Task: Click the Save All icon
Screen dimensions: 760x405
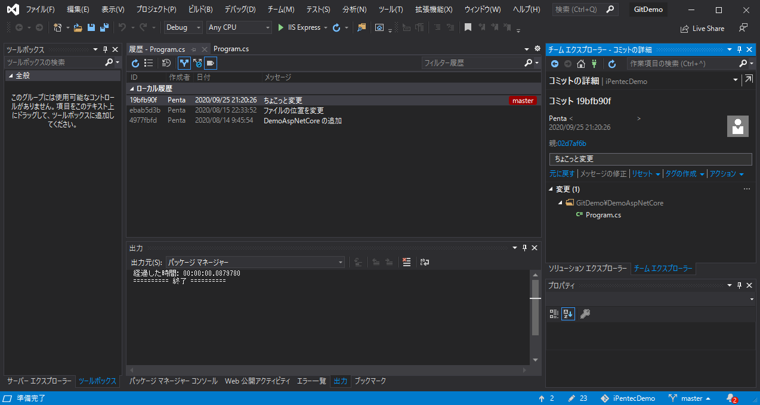Action: click(x=104, y=28)
